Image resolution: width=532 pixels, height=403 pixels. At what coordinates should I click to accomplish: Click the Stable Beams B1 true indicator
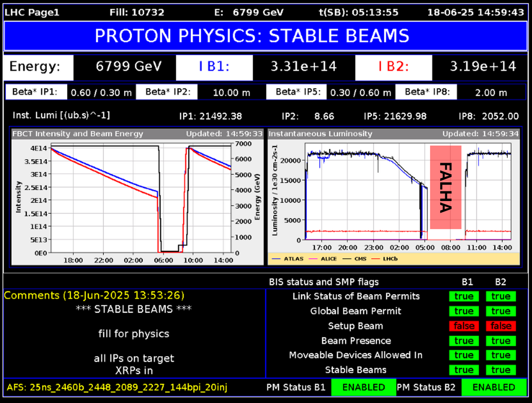(464, 370)
